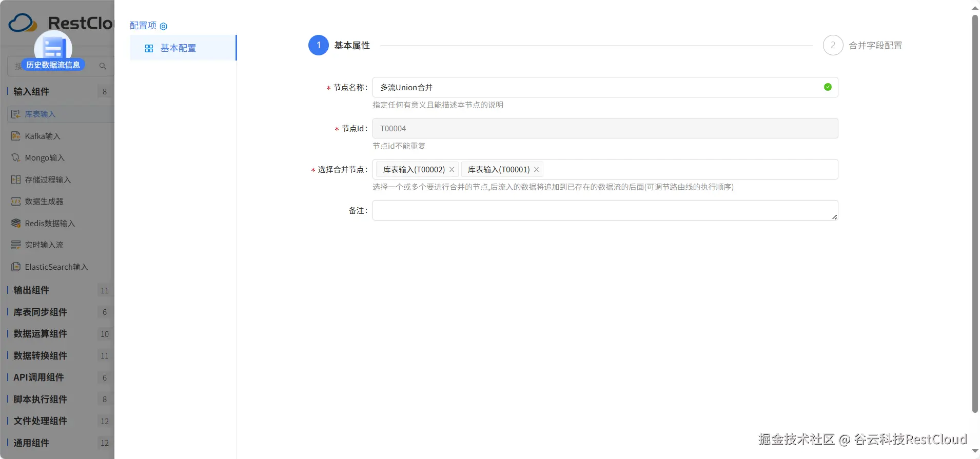
Task: Select the 库表输入 component icon
Action: (16, 114)
